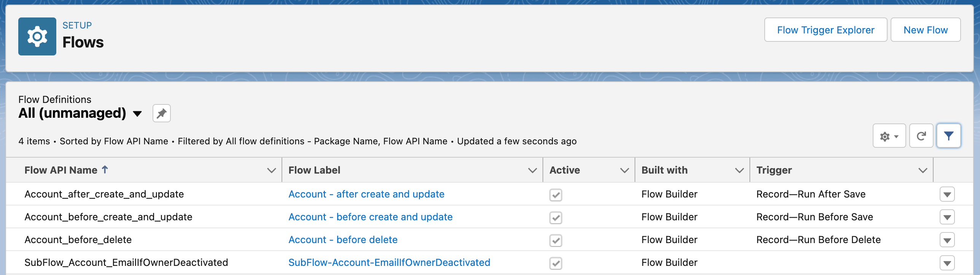This screenshot has width=980, height=275.
Task: Refresh the flow definitions list
Action: (921, 136)
